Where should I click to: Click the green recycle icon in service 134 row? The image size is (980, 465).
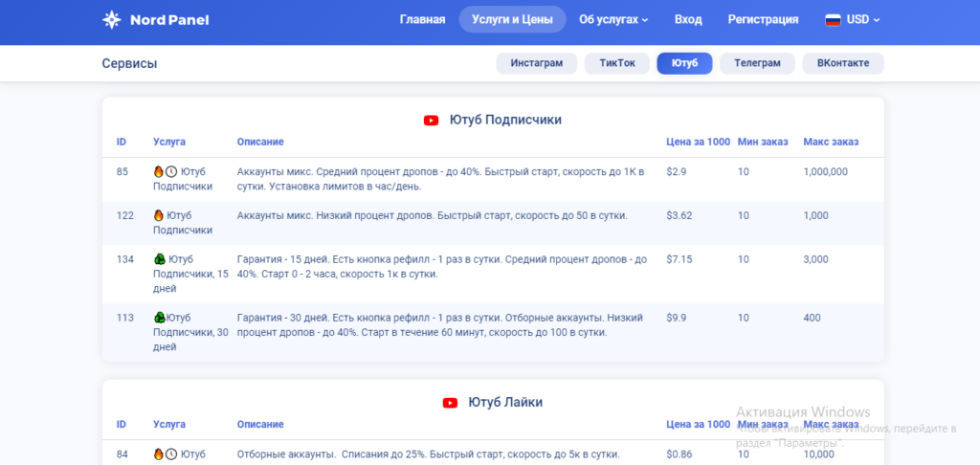click(x=160, y=259)
